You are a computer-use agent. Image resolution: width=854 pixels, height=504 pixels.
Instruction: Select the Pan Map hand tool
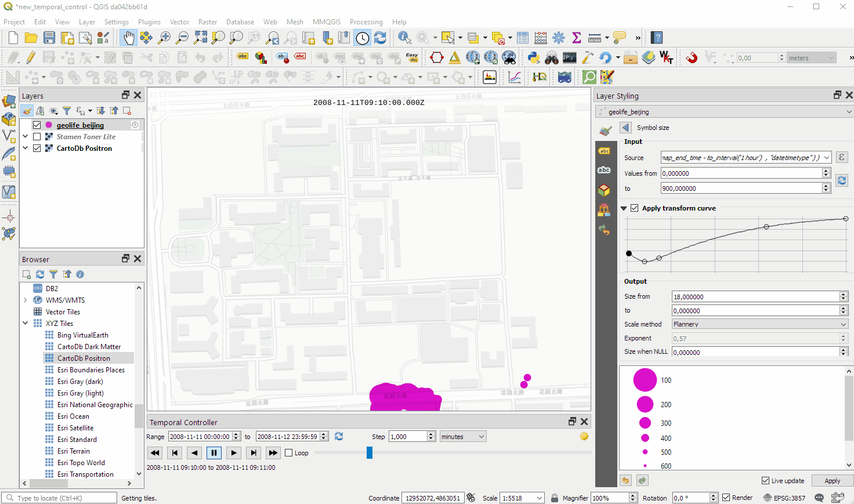(x=129, y=38)
